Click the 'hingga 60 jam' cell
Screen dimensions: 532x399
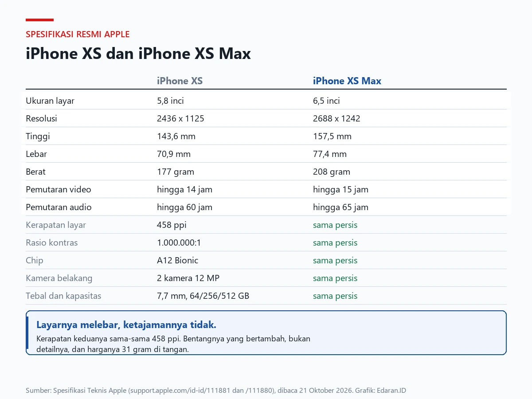pos(184,207)
